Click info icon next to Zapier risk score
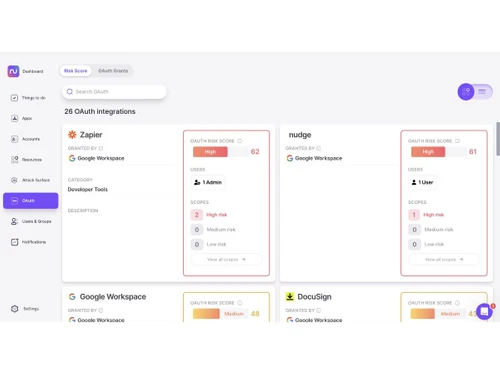This screenshot has width=500, height=375. tap(239, 141)
